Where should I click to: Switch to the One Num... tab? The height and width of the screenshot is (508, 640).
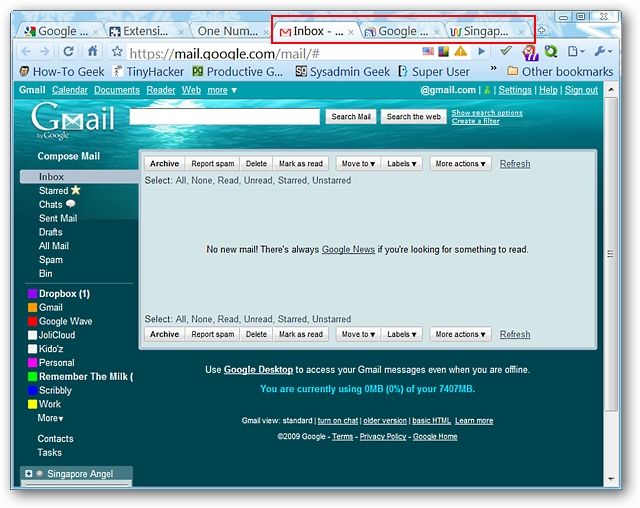(x=228, y=31)
